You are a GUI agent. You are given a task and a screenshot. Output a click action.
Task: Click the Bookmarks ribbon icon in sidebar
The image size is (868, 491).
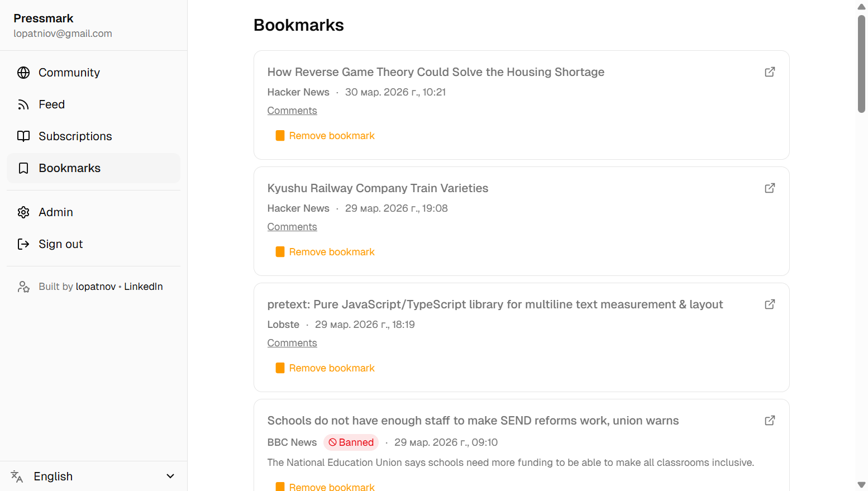pos(23,168)
